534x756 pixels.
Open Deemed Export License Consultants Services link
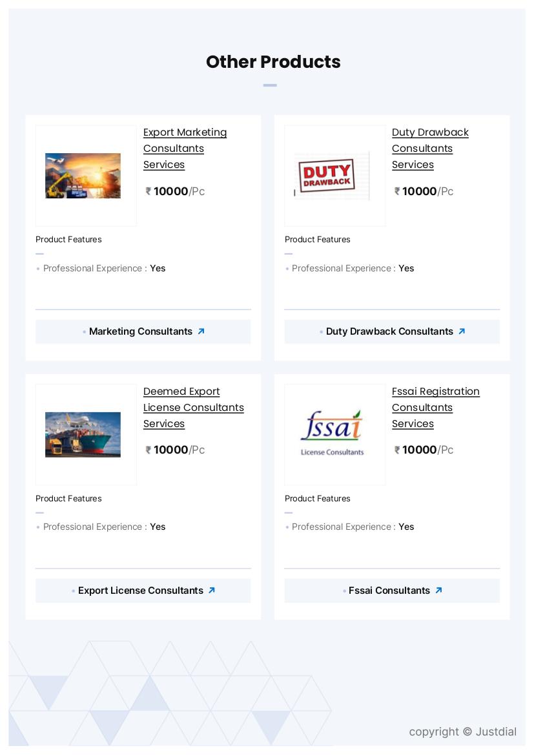tap(193, 407)
